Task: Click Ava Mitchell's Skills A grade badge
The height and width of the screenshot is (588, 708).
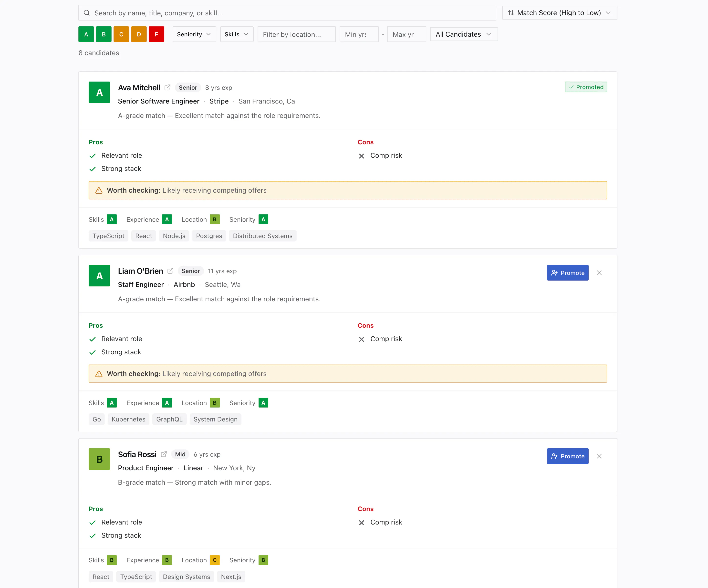Action: (x=112, y=220)
